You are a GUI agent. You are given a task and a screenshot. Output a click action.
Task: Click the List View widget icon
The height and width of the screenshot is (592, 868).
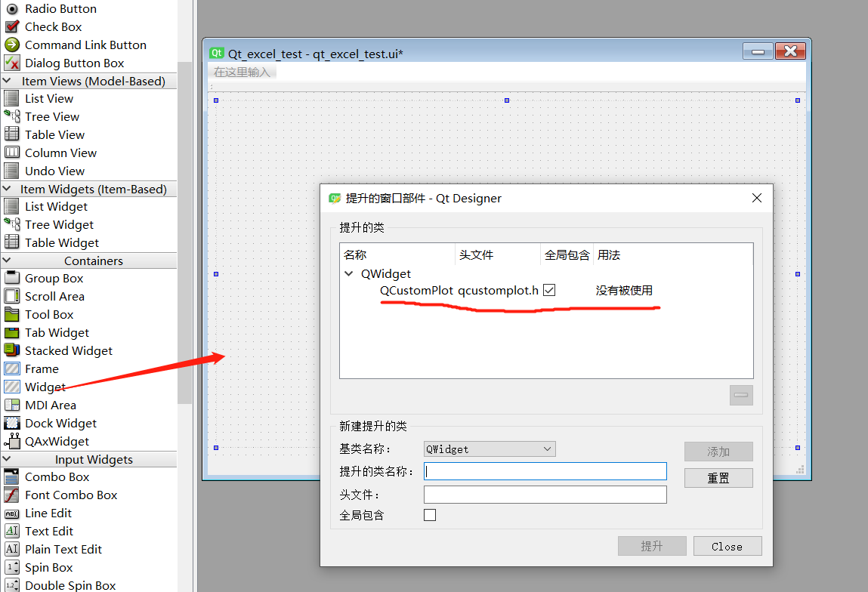pos(11,98)
